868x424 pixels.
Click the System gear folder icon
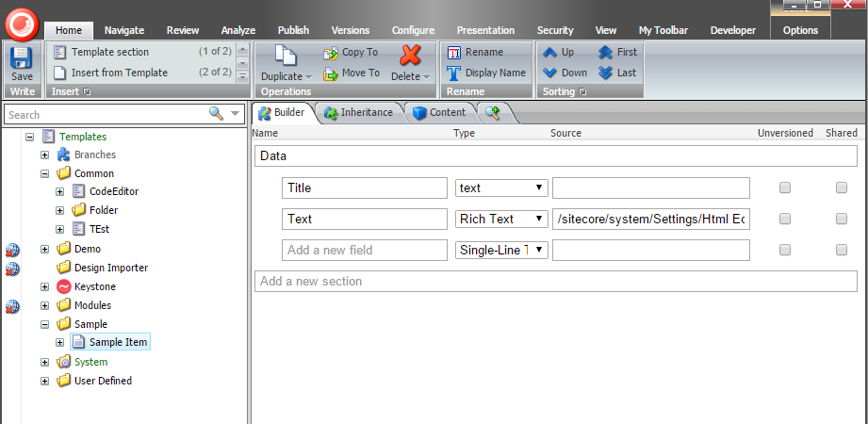pos(64,362)
